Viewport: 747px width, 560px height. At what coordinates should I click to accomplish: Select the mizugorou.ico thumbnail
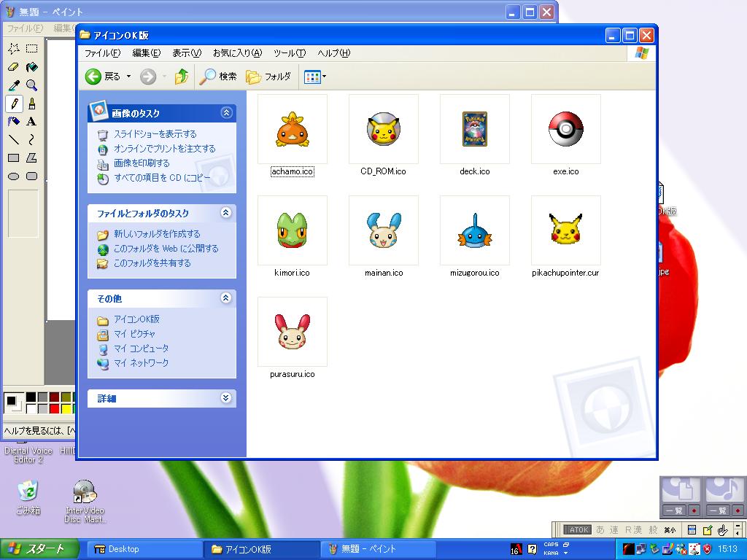click(474, 230)
